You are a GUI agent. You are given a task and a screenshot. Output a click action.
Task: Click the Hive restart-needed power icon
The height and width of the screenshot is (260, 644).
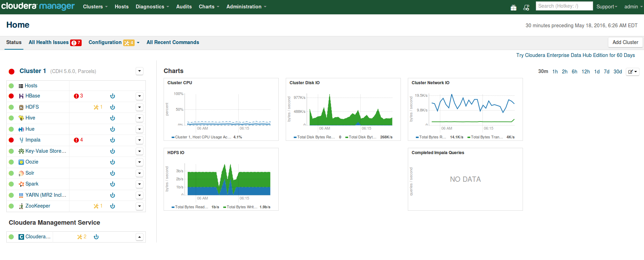[112, 118]
